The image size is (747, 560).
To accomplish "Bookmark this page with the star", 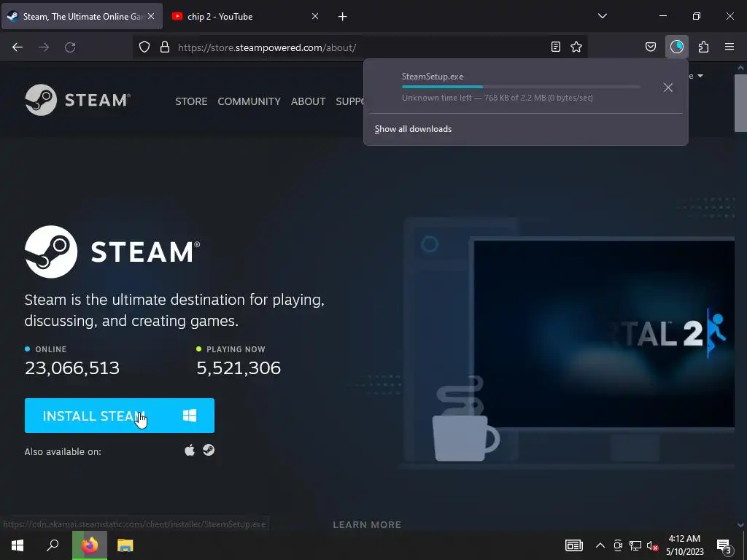I will (x=576, y=47).
